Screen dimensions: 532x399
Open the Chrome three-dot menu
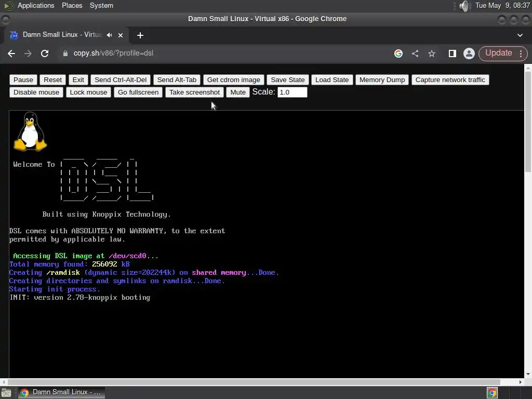pyautogui.click(x=521, y=54)
